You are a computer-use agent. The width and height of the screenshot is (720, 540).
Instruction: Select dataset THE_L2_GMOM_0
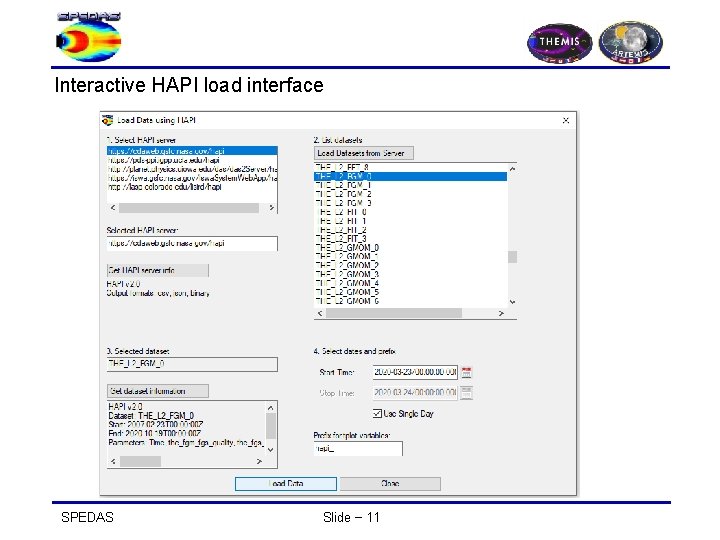(411, 248)
